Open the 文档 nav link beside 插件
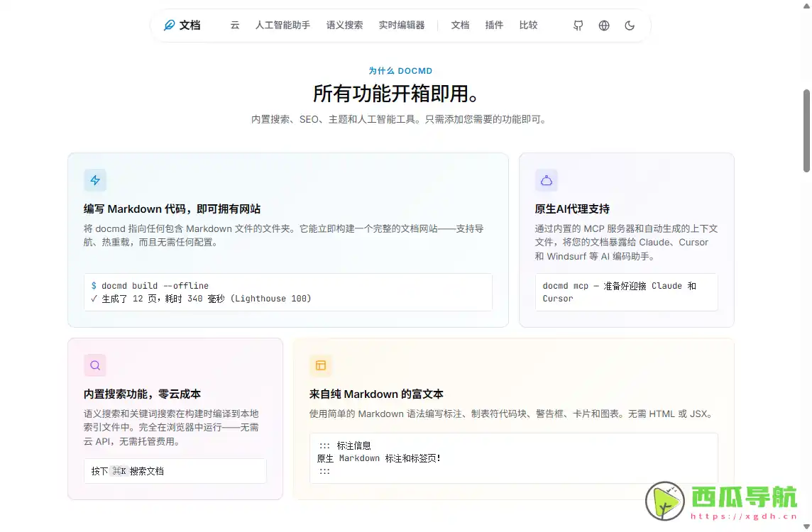812x532 pixels. click(460, 25)
